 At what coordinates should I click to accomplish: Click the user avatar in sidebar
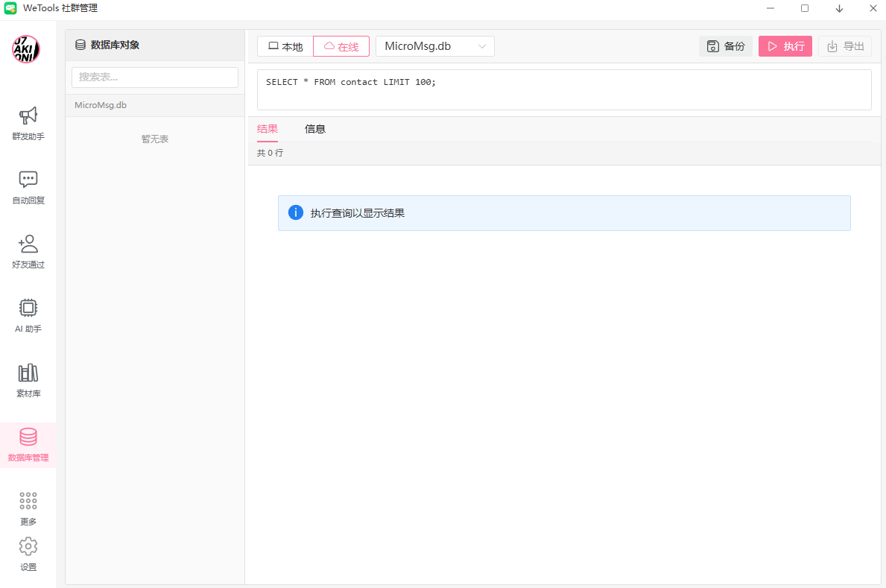click(x=26, y=49)
